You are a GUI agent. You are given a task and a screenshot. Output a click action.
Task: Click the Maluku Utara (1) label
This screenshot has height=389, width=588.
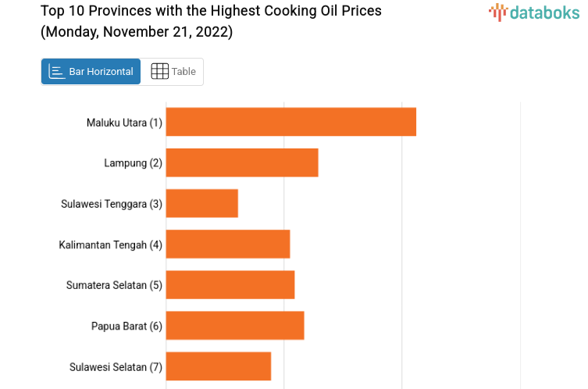124,122
